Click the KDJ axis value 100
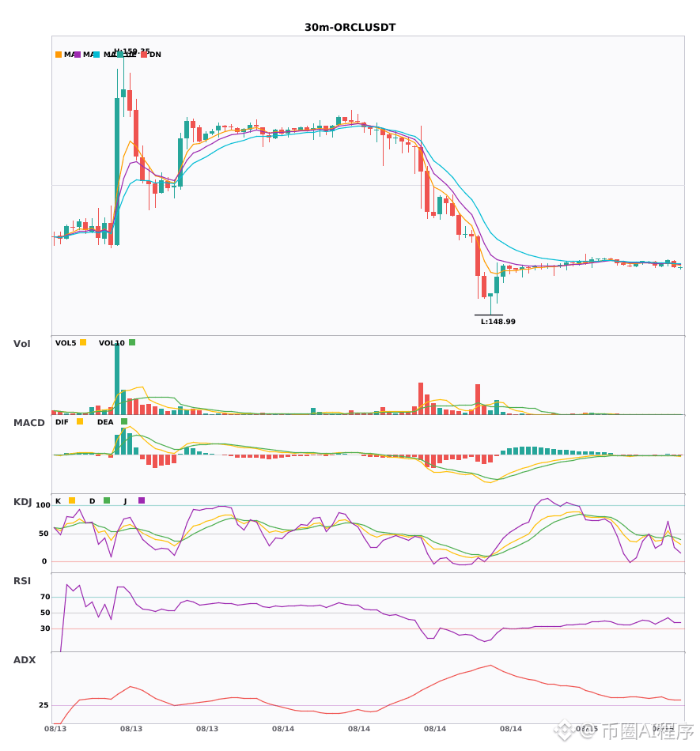The height and width of the screenshot is (751, 700). pos(43,505)
